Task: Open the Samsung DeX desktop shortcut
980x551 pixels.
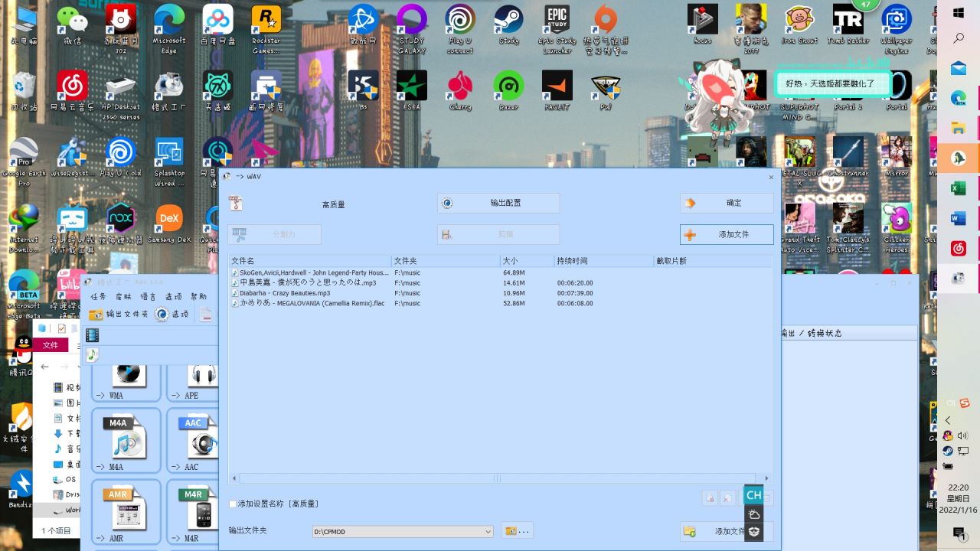Action: 169,224
